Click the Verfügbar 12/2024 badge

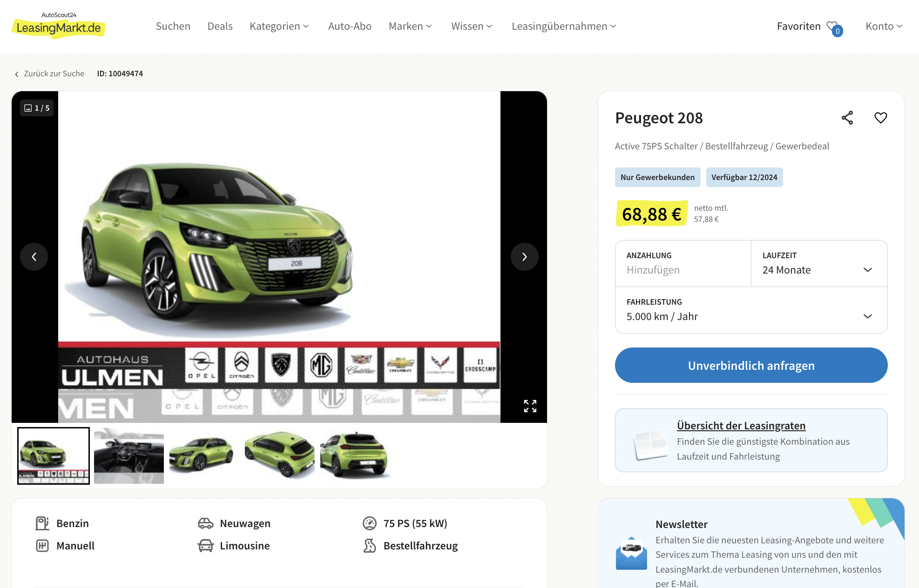[744, 177]
